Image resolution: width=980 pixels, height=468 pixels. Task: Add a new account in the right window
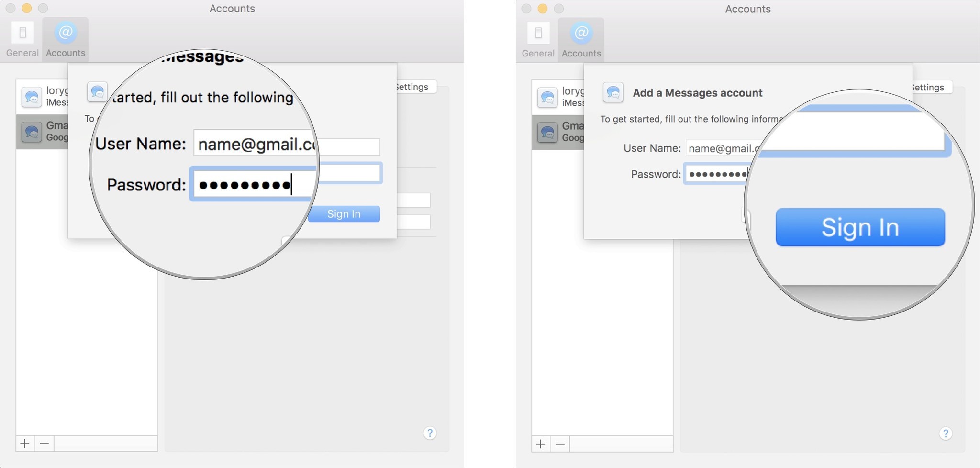pyautogui.click(x=541, y=444)
